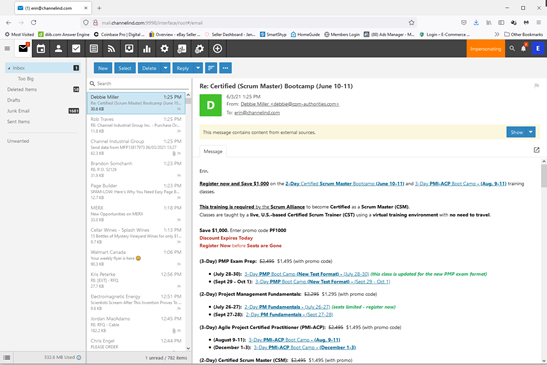Open the Reports bar chart icon
Viewport: 547px width, 365px height.
(x=147, y=49)
